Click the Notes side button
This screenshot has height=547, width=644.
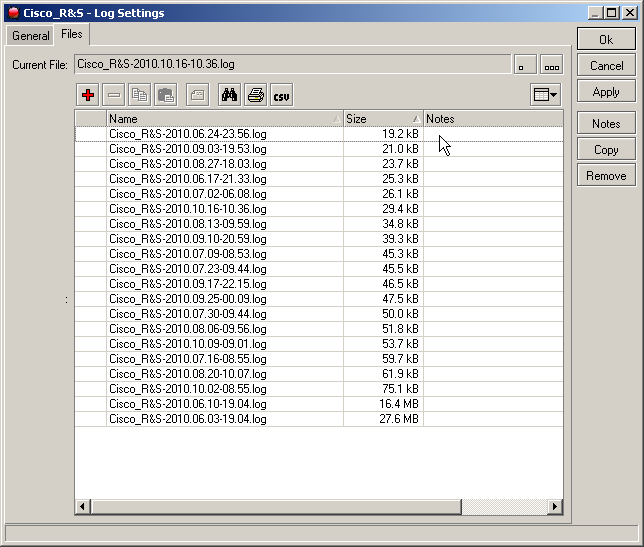click(x=606, y=123)
